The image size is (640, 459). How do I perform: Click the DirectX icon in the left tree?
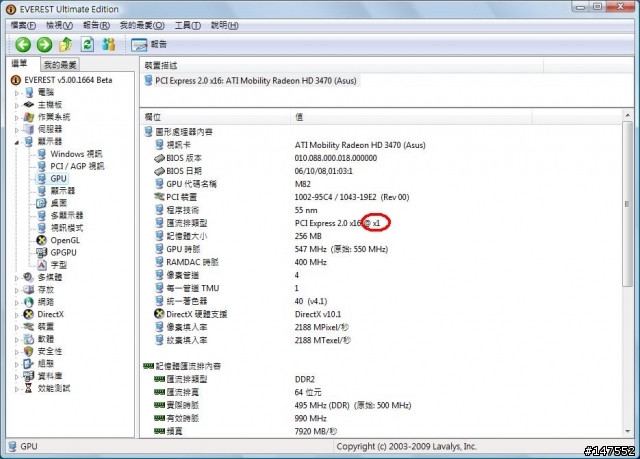pyautogui.click(x=29, y=314)
